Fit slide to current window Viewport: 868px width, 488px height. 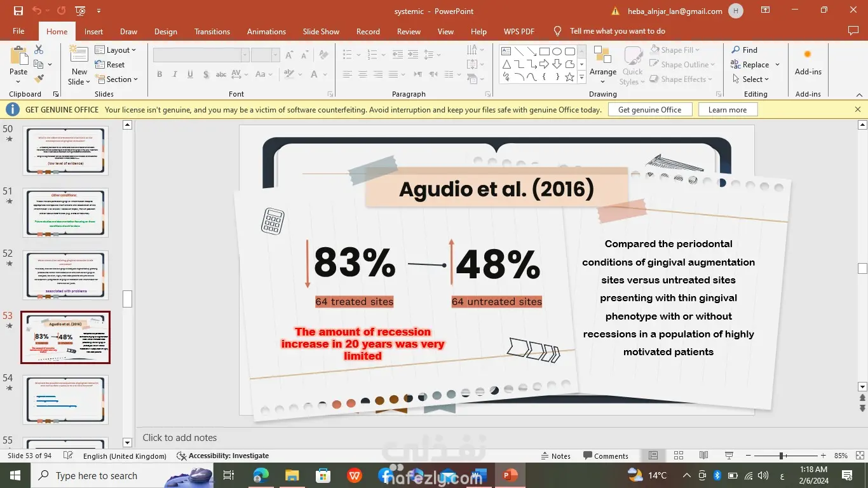click(x=860, y=456)
